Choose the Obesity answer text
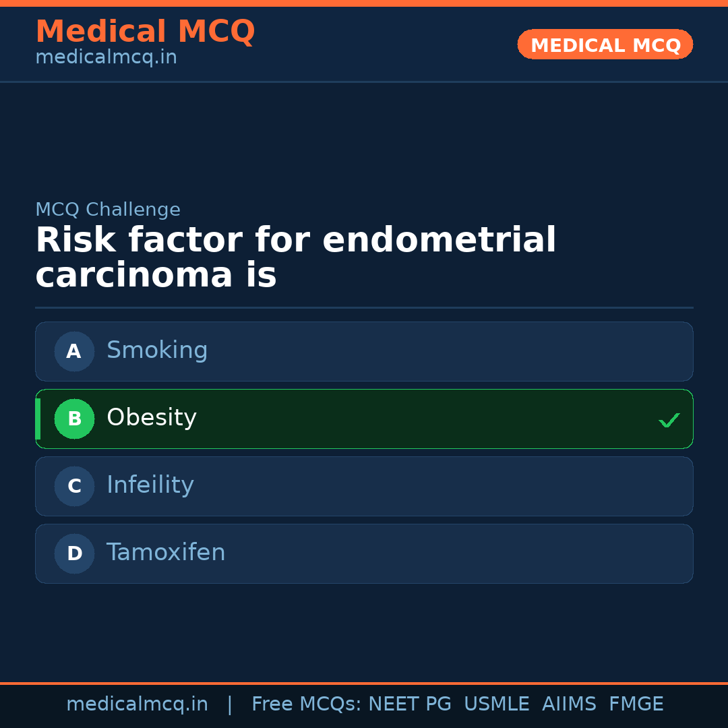Screen dimensions: 728x728 [x=152, y=418]
